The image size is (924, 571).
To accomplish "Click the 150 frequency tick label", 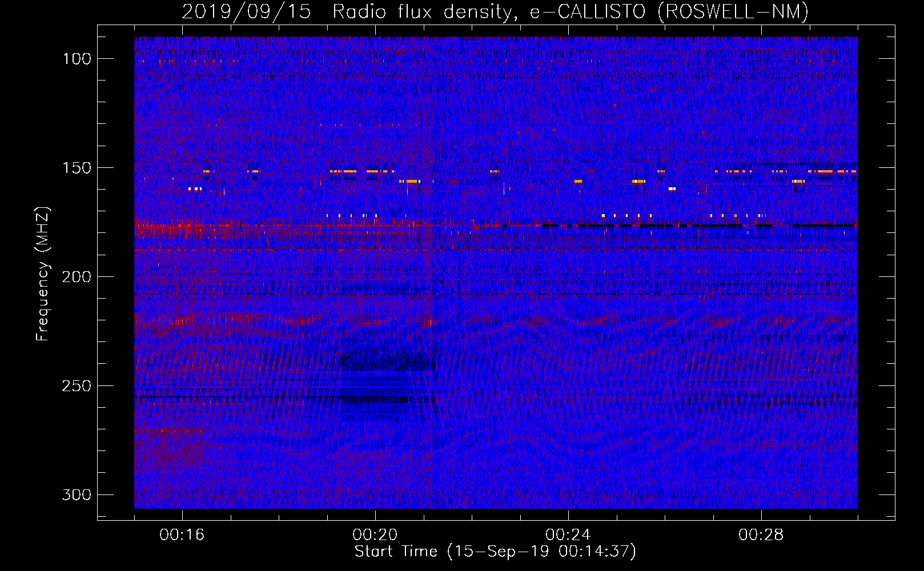I will 77,168.
